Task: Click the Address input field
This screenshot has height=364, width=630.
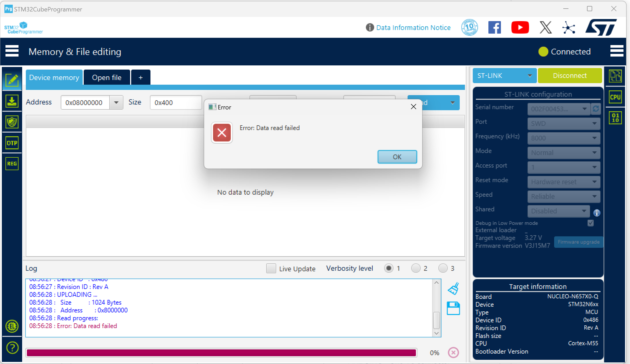Action: (85, 103)
